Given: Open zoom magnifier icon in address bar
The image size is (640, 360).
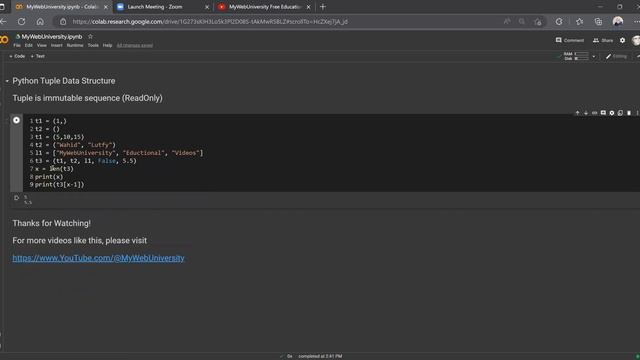Looking at the screenshot, I should pyautogui.click(x=522, y=22).
